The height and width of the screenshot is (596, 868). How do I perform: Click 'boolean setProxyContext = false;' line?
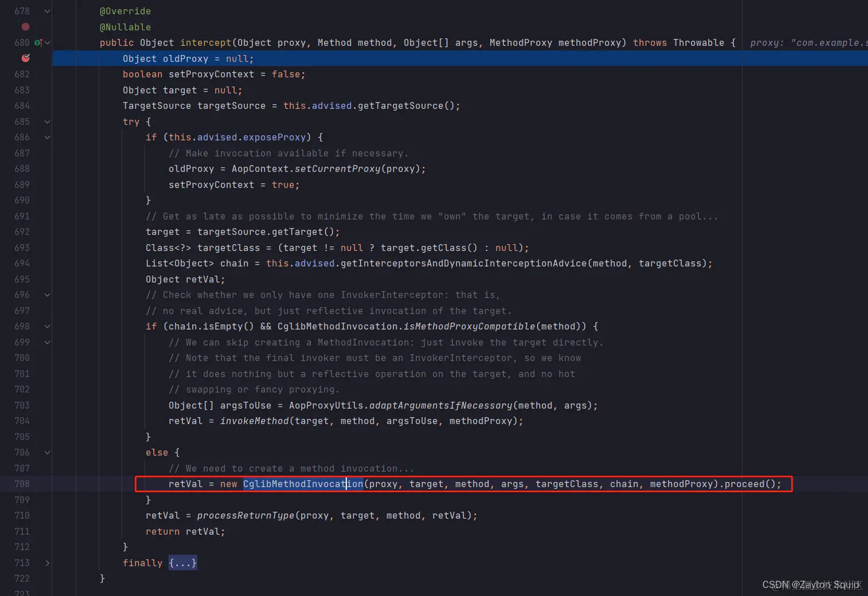(x=214, y=74)
